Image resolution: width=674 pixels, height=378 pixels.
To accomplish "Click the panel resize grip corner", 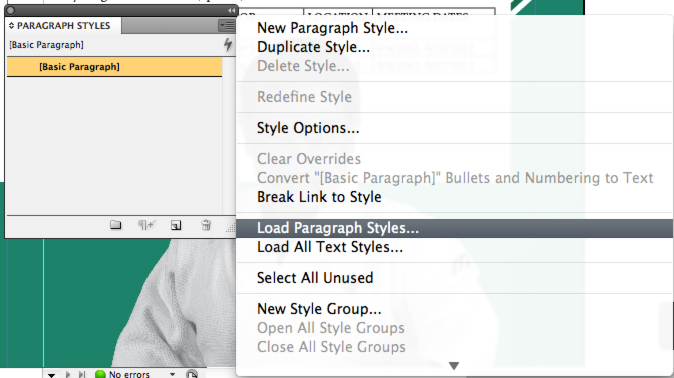I will (x=230, y=228).
